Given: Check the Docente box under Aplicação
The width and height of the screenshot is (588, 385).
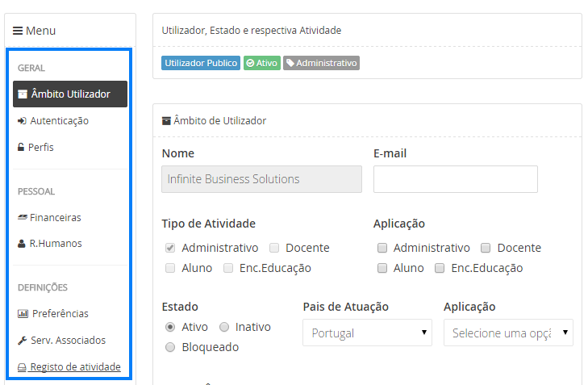Looking at the screenshot, I should (486, 248).
